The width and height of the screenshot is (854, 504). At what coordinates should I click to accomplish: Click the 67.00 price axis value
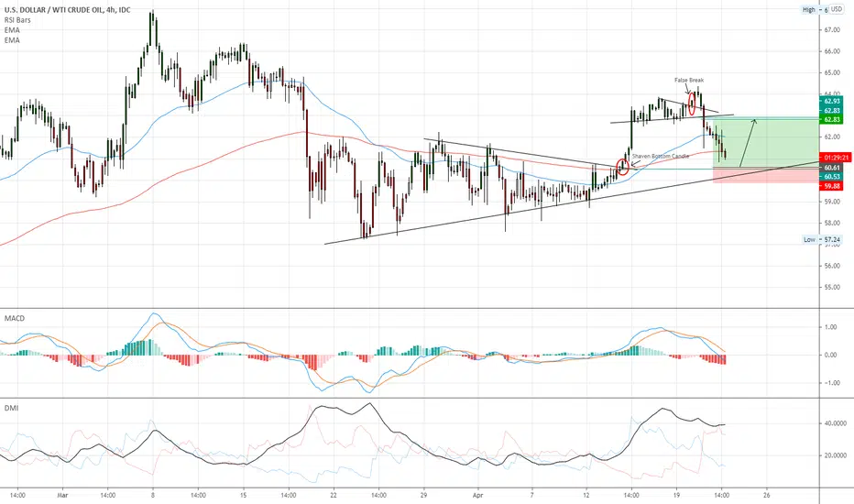[832, 30]
